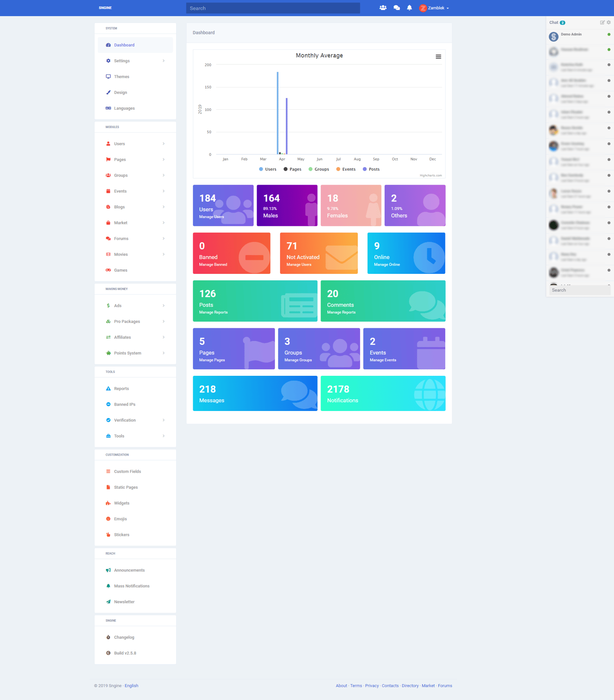Click Manage Pages link on Pages card
The height and width of the screenshot is (700, 614).
coord(212,360)
